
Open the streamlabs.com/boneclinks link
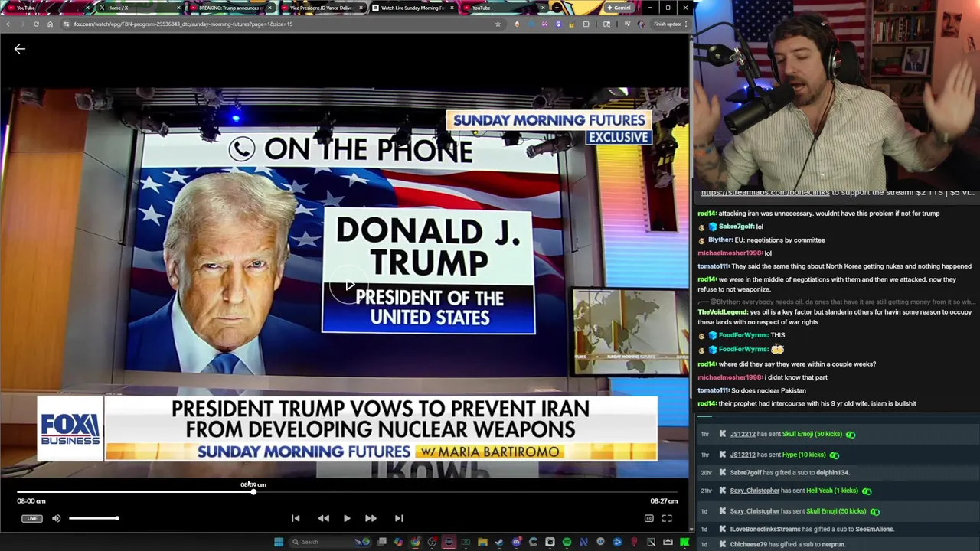coord(765,193)
